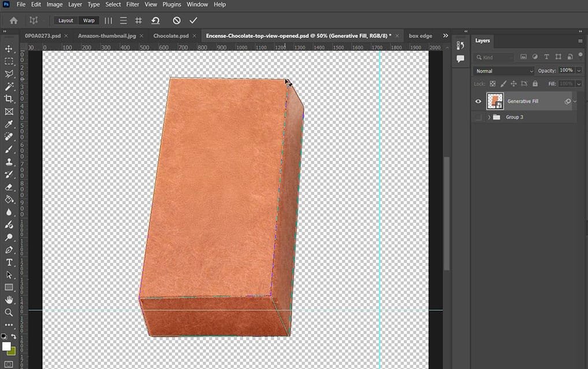Open the File menu
This screenshot has height=369, width=588.
click(x=21, y=5)
